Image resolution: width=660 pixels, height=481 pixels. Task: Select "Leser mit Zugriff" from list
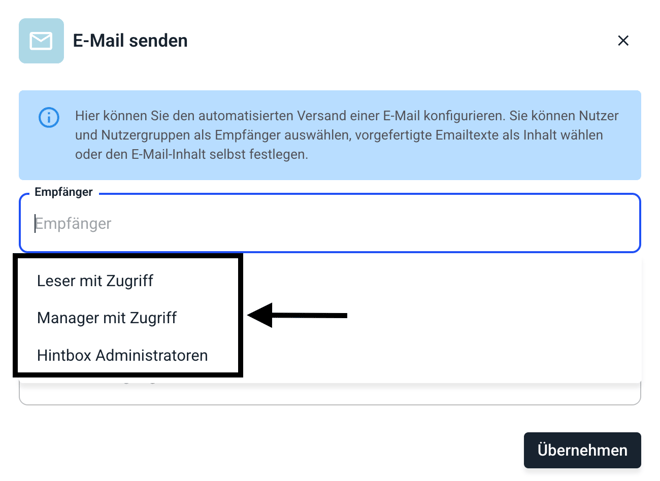pos(95,281)
